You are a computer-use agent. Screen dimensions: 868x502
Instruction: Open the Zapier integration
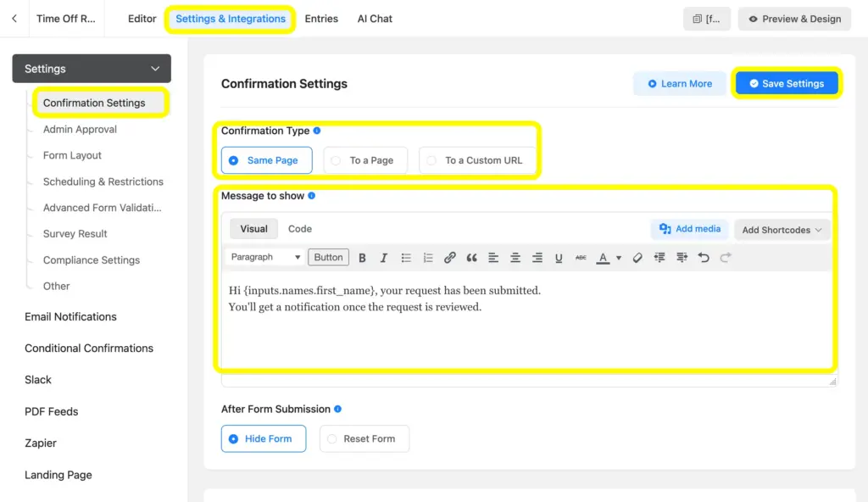pos(41,443)
